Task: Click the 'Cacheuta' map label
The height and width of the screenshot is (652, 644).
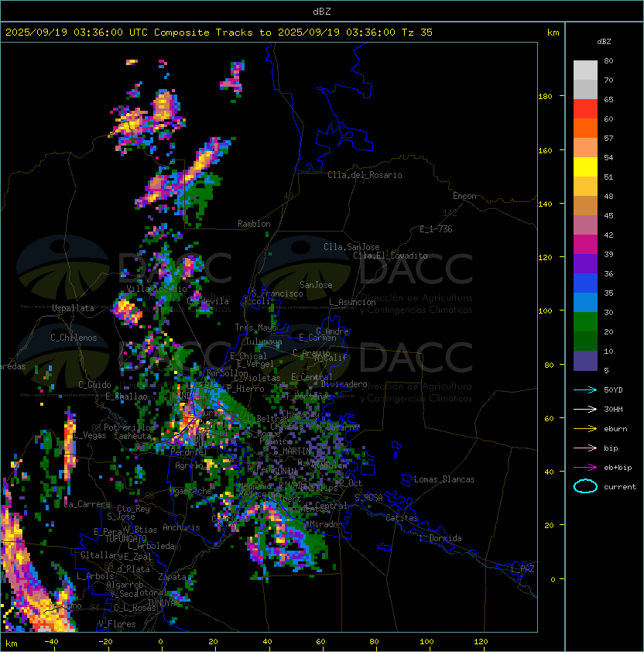Action: (132, 436)
